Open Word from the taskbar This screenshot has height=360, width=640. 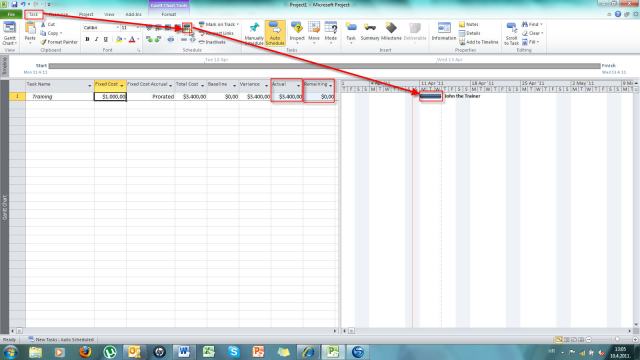(183, 352)
